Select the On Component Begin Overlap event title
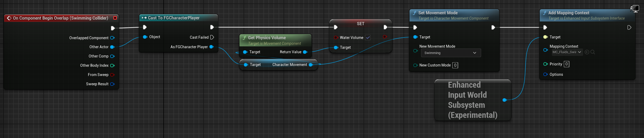 (x=60, y=18)
